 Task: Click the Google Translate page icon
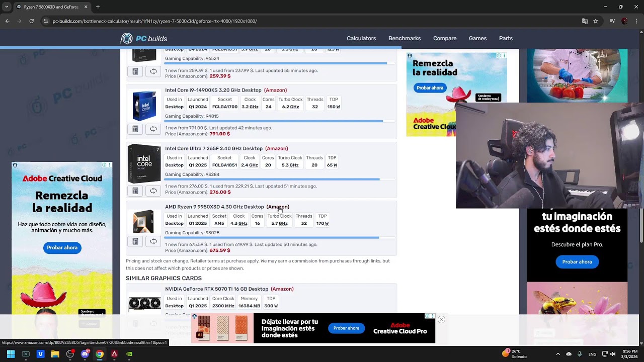pos(585,21)
